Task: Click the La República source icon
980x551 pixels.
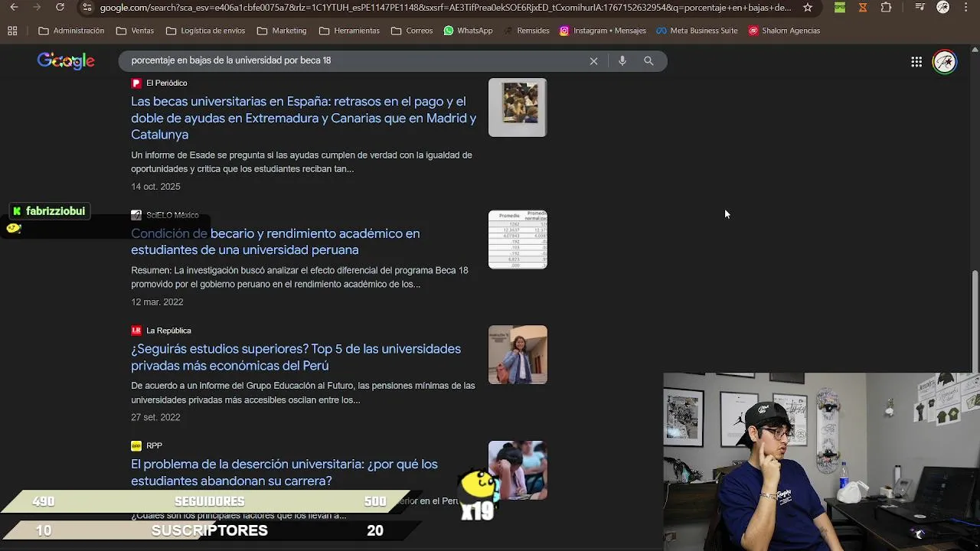Action: (x=136, y=331)
